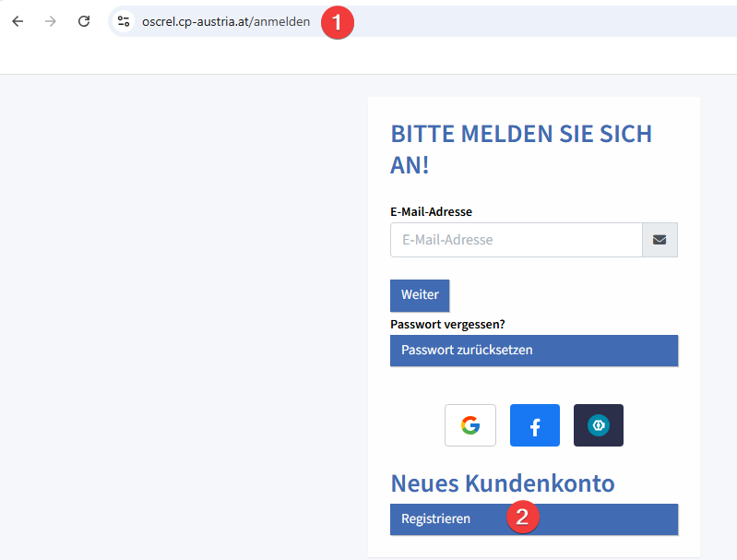Sign in with the Google logo button
Screen dimensions: 737x560
click(470, 425)
